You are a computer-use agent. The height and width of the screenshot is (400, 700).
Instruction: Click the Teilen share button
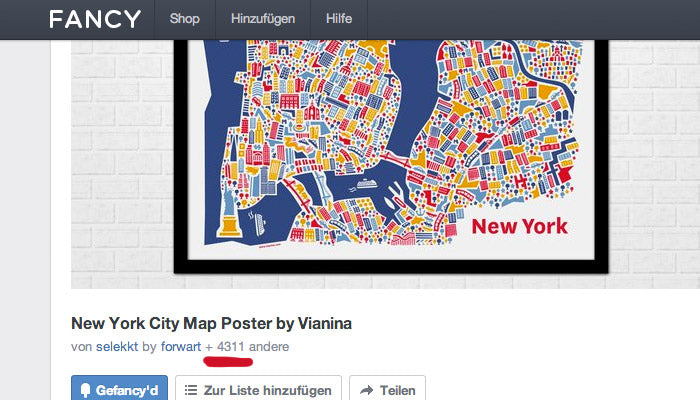[x=387, y=388]
